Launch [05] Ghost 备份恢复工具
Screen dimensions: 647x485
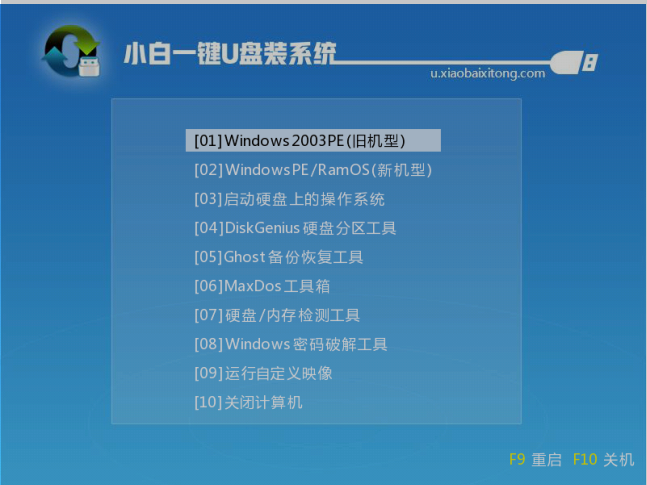click(279, 257)
